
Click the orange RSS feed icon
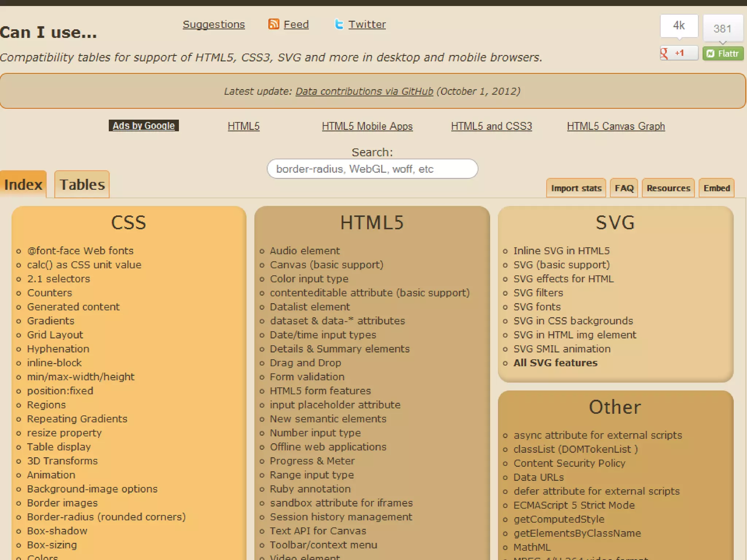pyautogui.click(x=274, y=24)
